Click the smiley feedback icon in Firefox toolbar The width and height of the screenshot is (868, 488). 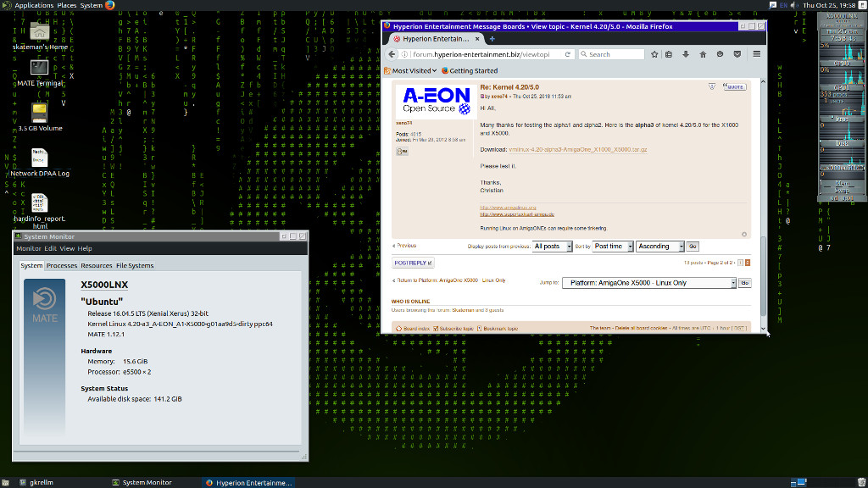click(720, 54)
